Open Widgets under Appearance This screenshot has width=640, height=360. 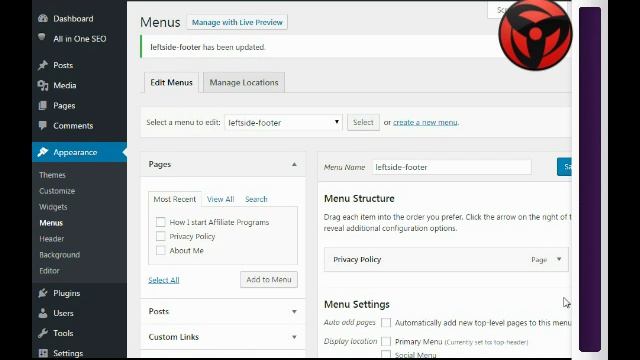pos(53,207)
